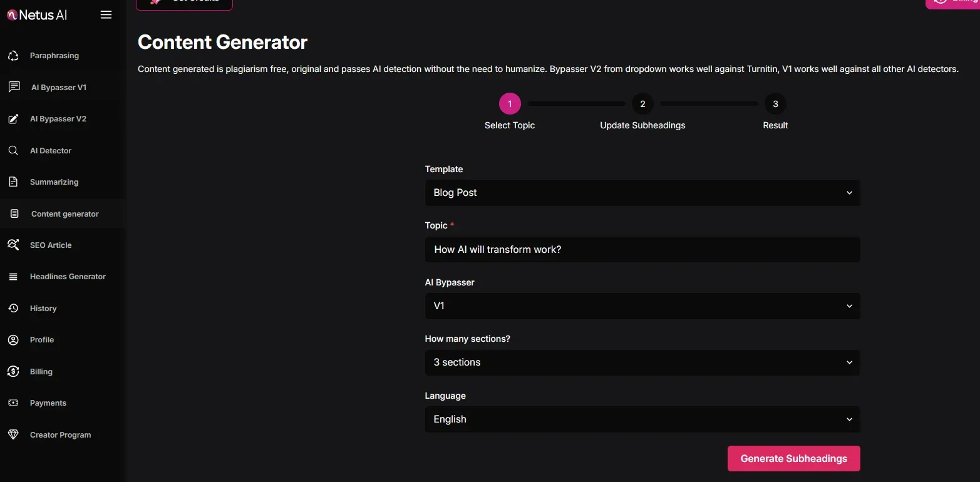Toggle the sidebar with the hamburger icon
The height and width of the screenshot is (482, 980).
coord(106,14)
